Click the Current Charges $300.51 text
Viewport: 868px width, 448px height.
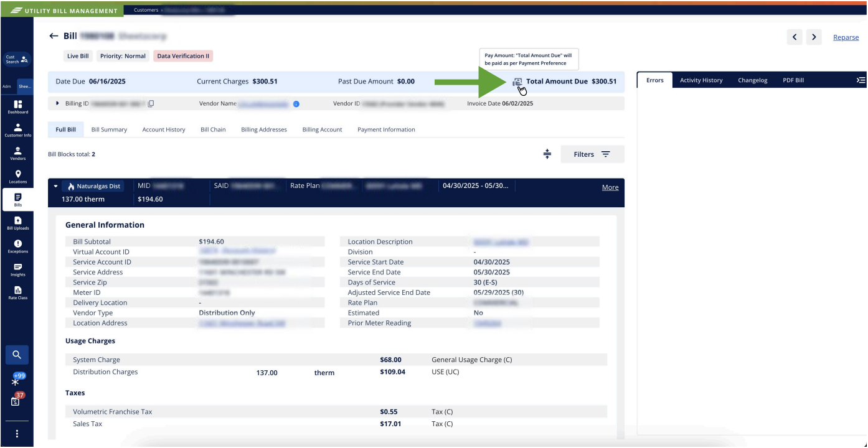coord(237,82)
